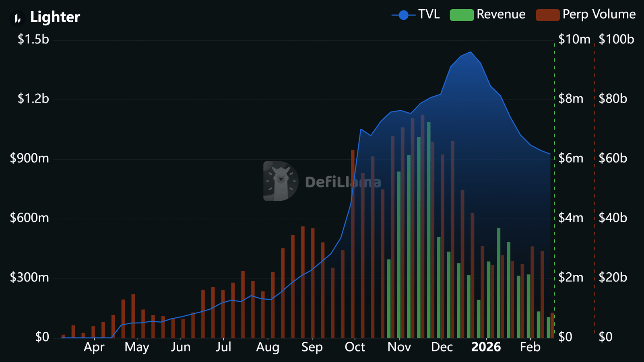Hide the Perp Volume series via legend text
The width and height of the screenshot is (644, 362).
[599, 14]
